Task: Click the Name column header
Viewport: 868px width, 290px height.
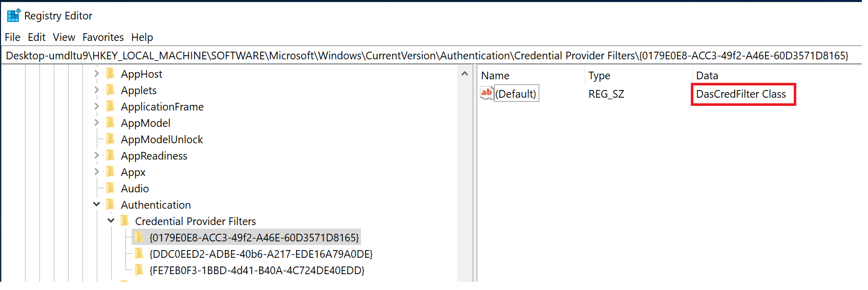Action: [x=495, y=76]
